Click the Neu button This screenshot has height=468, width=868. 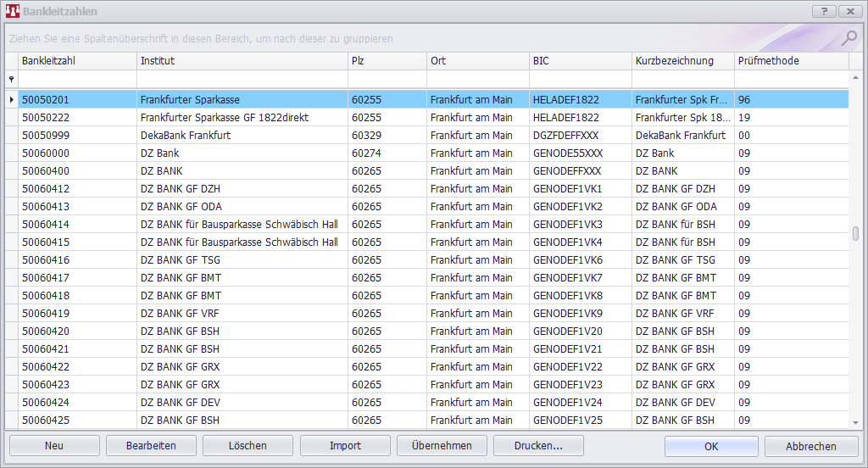54,446
